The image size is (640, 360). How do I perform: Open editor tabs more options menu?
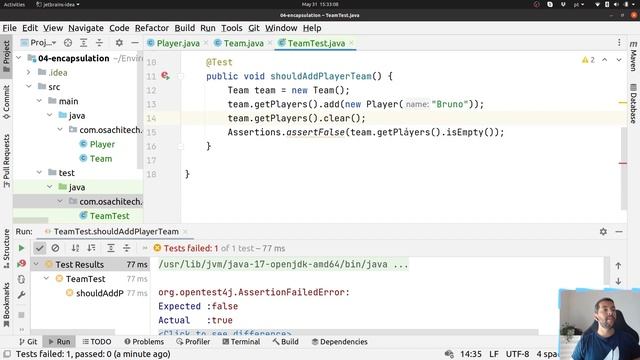619,42
